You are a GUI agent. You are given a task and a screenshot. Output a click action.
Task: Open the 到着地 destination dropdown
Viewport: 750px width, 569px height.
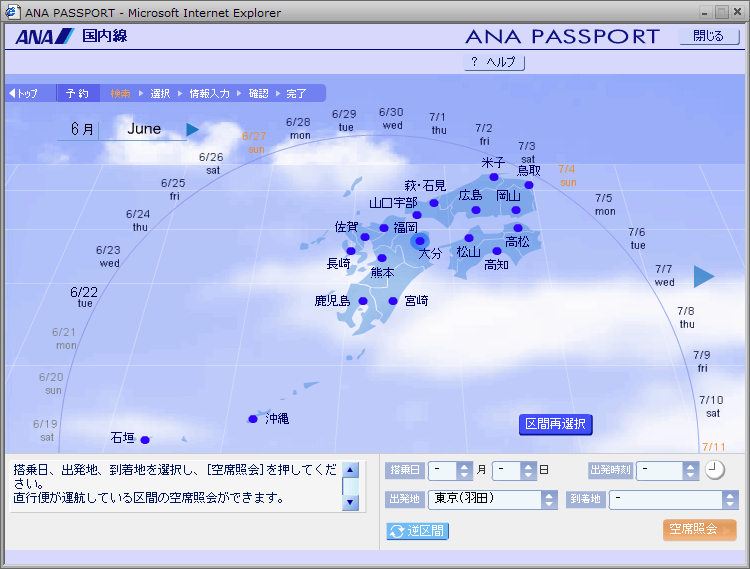point(673,500)
